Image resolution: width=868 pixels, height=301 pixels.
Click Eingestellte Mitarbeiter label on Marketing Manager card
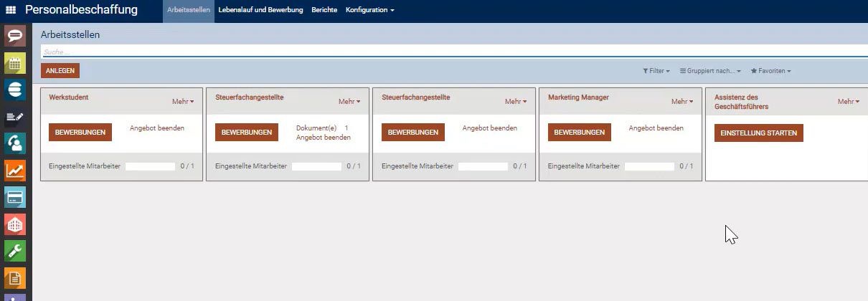pos(584,166)
